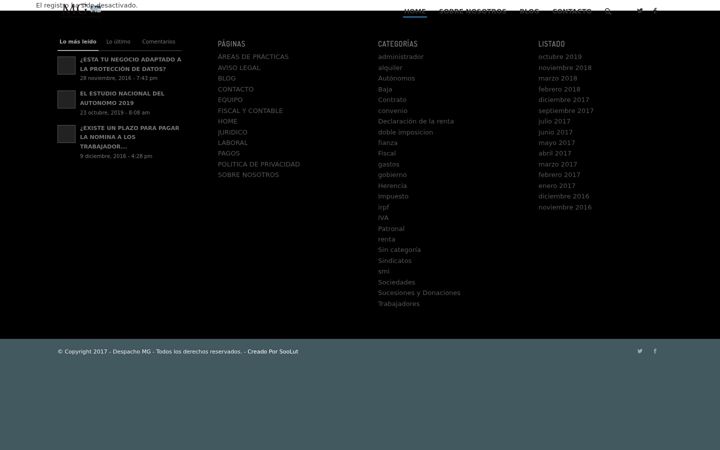
Task: Select the 'Sociedades' category
Action: 396,282
